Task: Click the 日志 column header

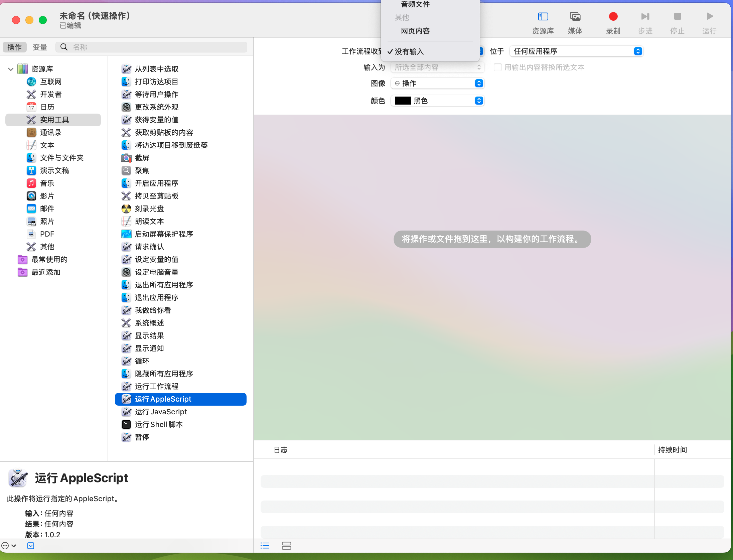Action: 280,450
